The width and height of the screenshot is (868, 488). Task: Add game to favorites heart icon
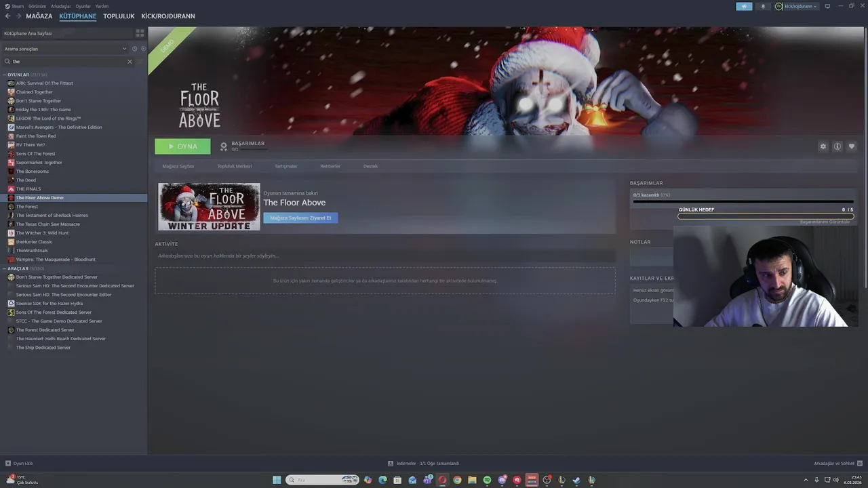(x=852, y=146)
